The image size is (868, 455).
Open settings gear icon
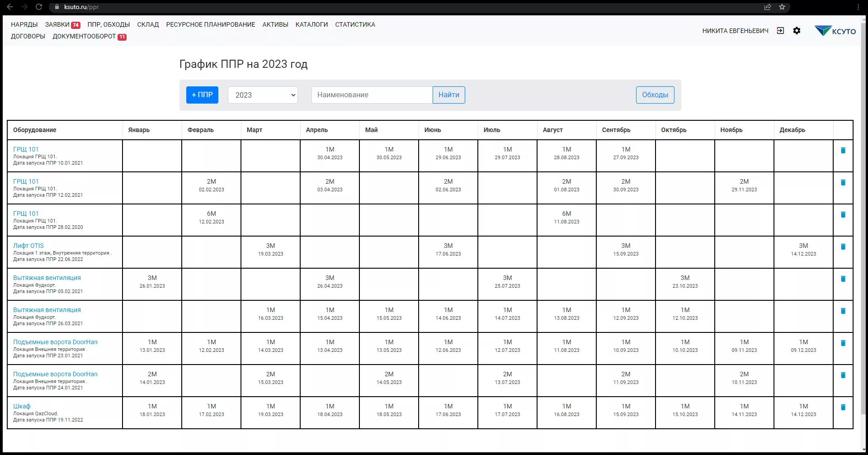coord(797,31)
